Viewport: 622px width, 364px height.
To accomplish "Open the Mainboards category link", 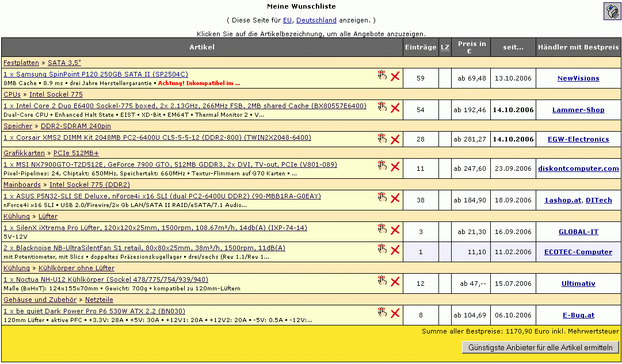I will pyautogui.click(x=22, y=185).
